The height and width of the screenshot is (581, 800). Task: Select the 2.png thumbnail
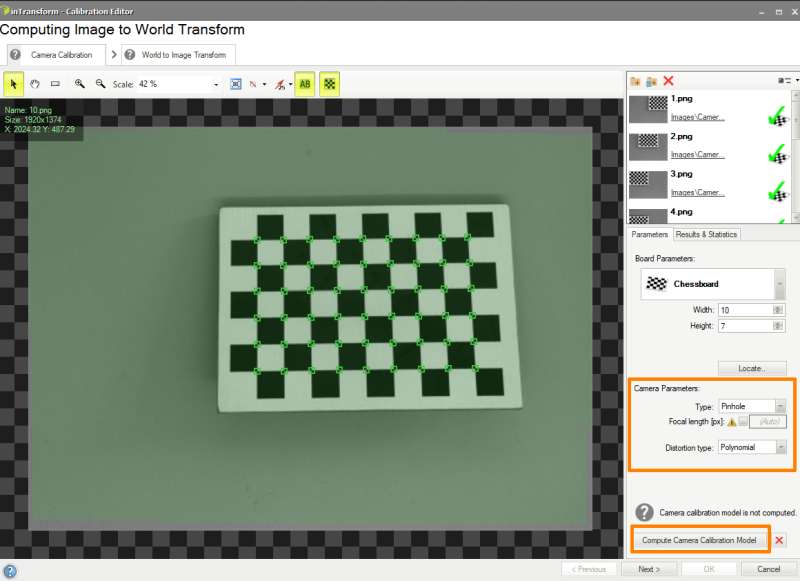coord(648,147)
